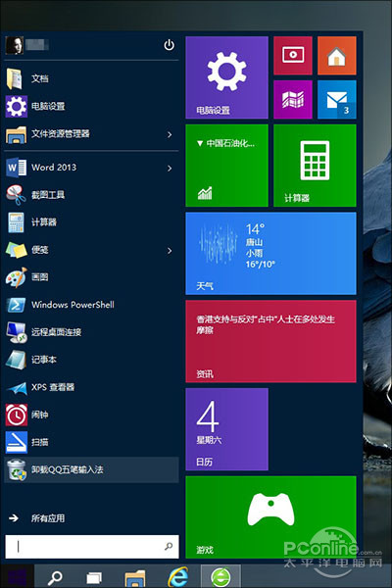This screenshot has width=392, height=588.
Task: Launch Word 2013
Action: click(91, 168)
